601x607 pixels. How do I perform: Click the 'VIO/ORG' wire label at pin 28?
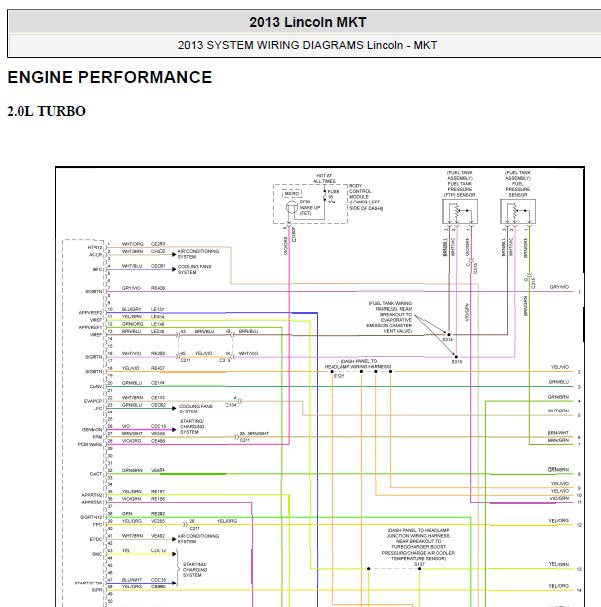[x=131, y=441]
